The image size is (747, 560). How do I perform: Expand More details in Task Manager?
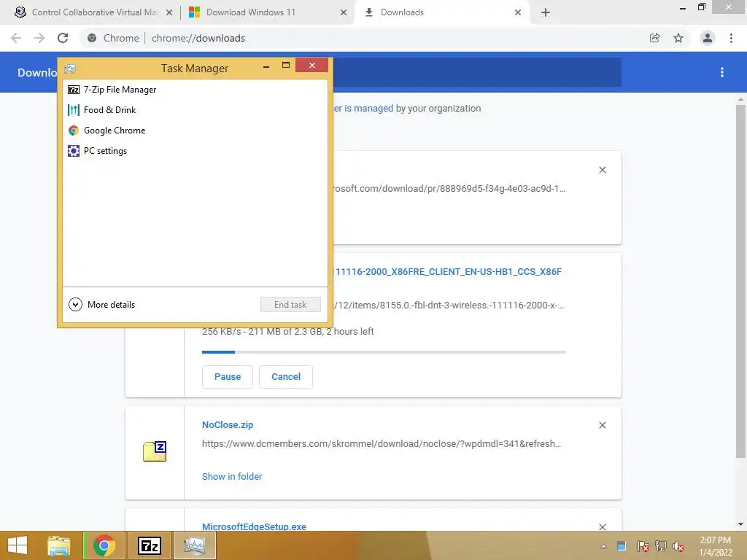click(x=102, y=304)
